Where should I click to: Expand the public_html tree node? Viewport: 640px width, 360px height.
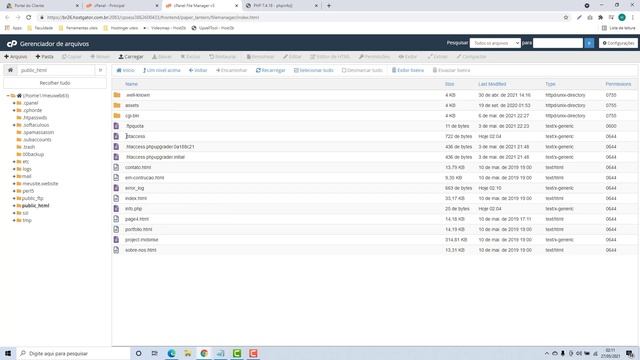pyautogui.click(x=14, y=206)
